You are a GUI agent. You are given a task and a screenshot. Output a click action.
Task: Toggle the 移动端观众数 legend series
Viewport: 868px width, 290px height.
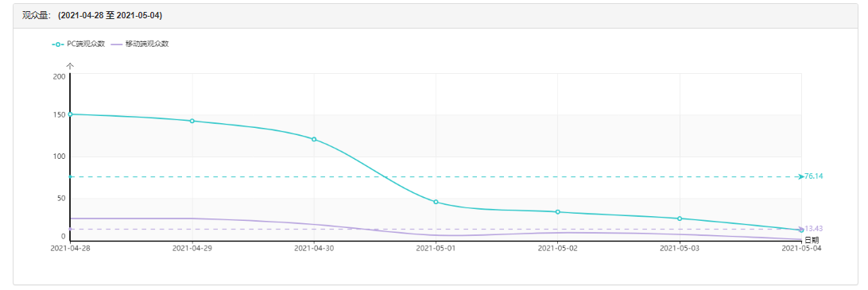click(140, 44)
